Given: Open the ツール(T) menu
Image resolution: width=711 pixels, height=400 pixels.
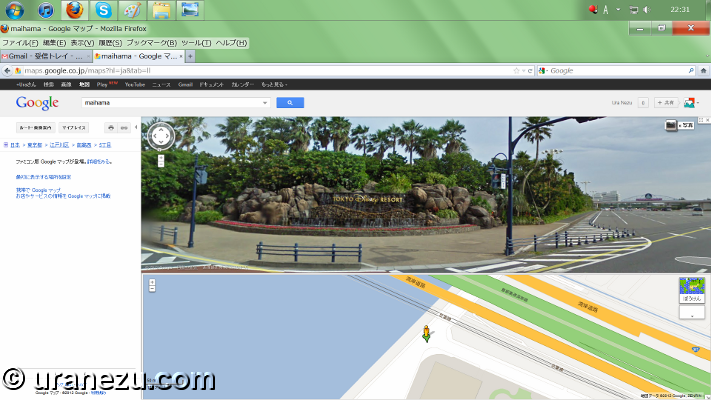Looking at the screenshot, I should pos(196,43).
